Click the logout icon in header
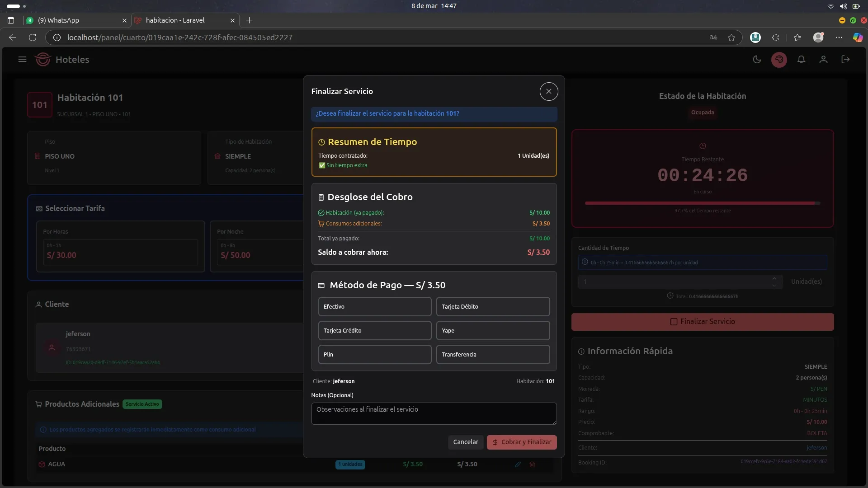 click(845, 60)
